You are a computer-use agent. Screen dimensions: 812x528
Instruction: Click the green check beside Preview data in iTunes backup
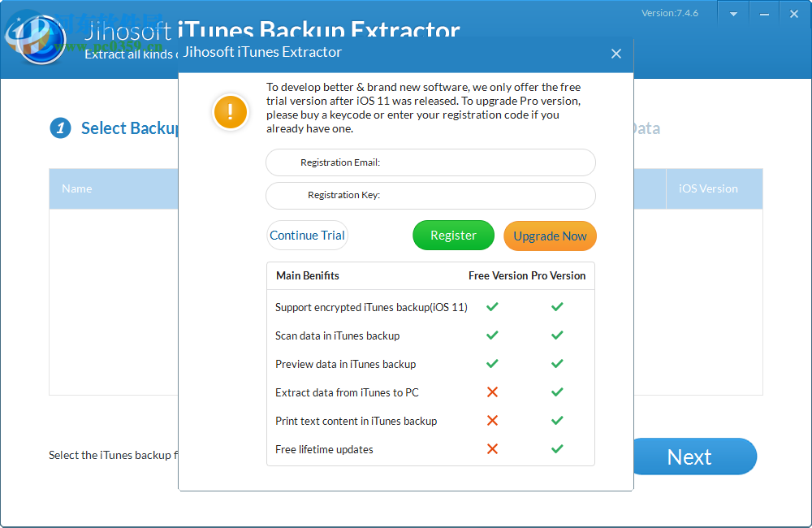click(491, 364)
